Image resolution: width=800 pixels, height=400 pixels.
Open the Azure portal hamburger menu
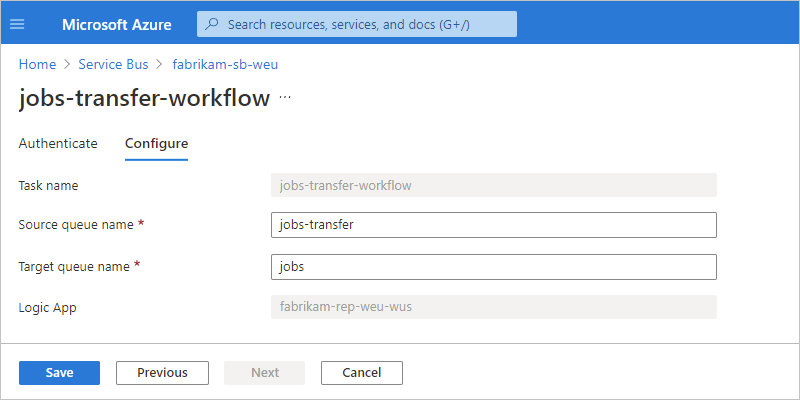click(x=17, y=24)
